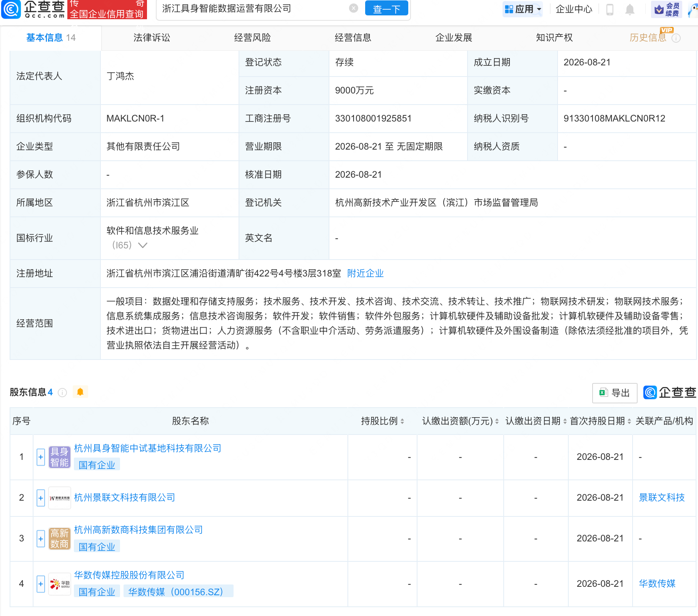Select organization code MAKLCN0R-1
The width and height of the screenshot is (698, 616).
135,118
